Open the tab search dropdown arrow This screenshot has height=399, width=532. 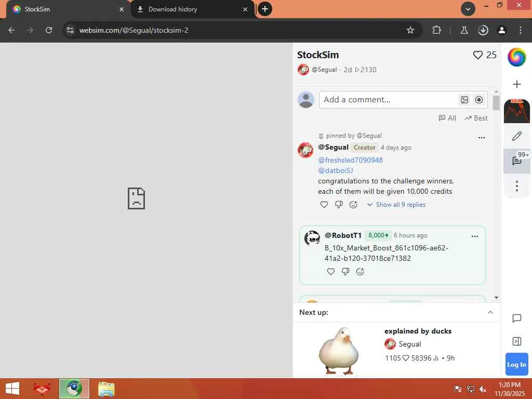pyautogui.click(x=468, y=9)
